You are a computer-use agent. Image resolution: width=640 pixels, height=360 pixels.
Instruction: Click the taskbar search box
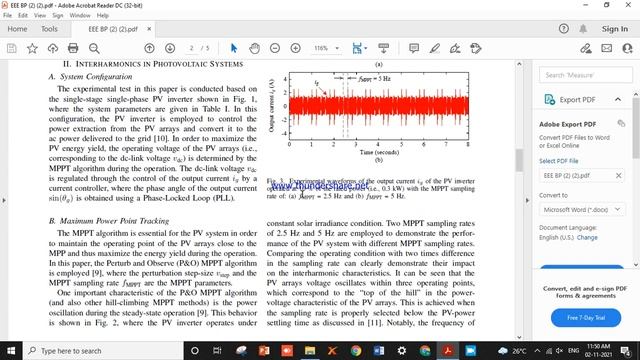[x=104, y=351]
